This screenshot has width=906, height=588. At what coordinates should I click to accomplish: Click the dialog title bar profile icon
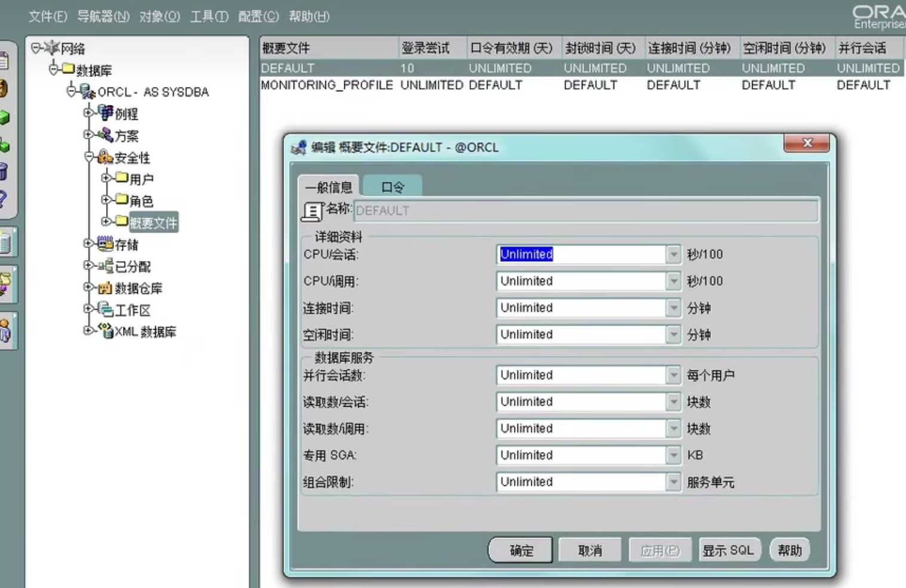299,147
